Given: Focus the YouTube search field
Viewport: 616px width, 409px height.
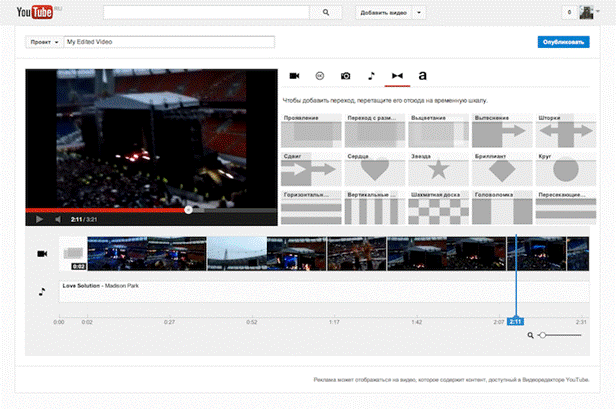Looking at the screenshot, I should click(206, 13).
